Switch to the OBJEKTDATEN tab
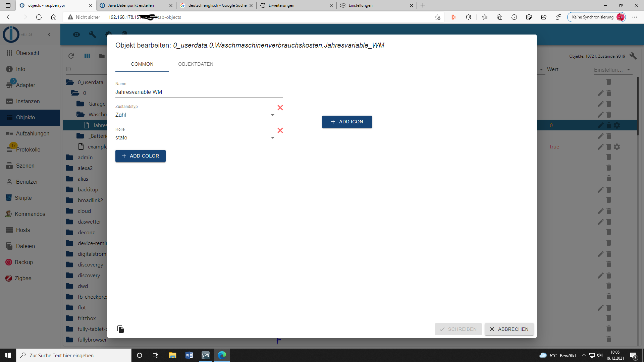 point(196,64)
